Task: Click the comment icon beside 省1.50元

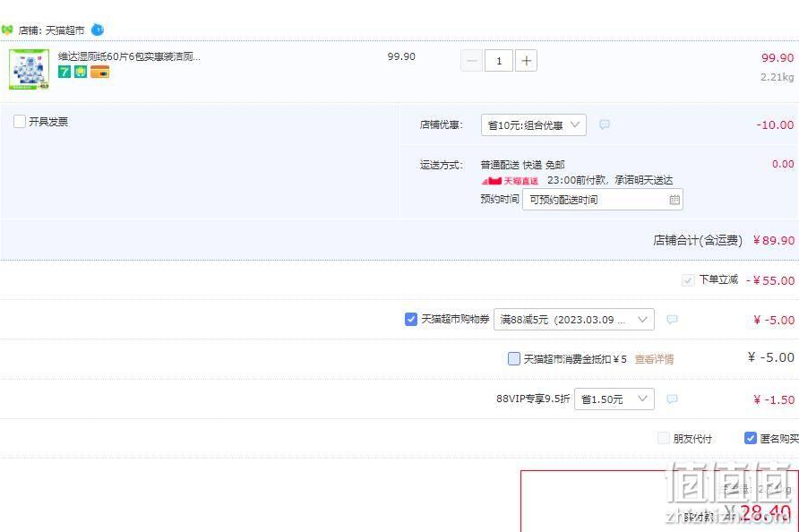Action: pyautogui.click(x=672, y=399)
